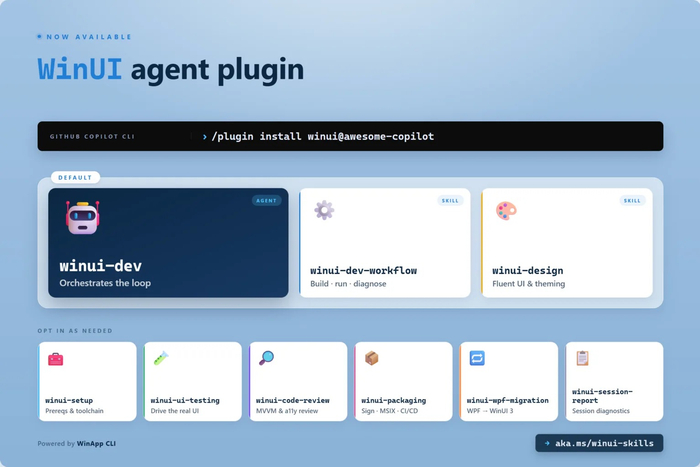Image resolution: width=700 pixels, height=467 pixels.
Task: Click the winui-packaging title
Action: click(x=393, y=400)
